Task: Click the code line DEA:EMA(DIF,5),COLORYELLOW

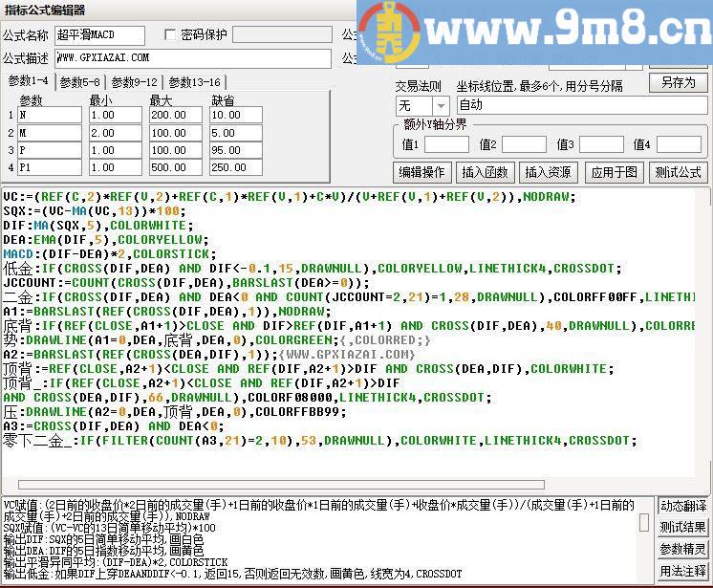Action: [x=105, y=240]
